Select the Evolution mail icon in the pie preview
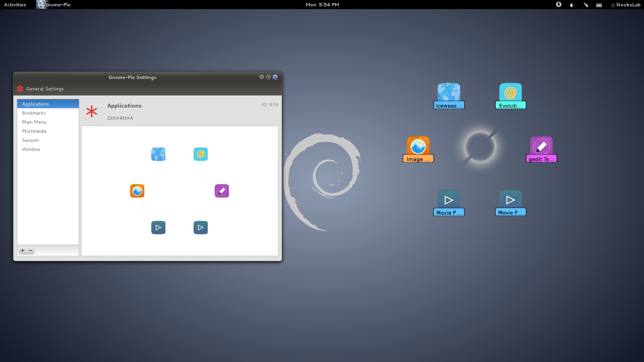The width and height of the screenshot is (644, 362). pos(200,154)
